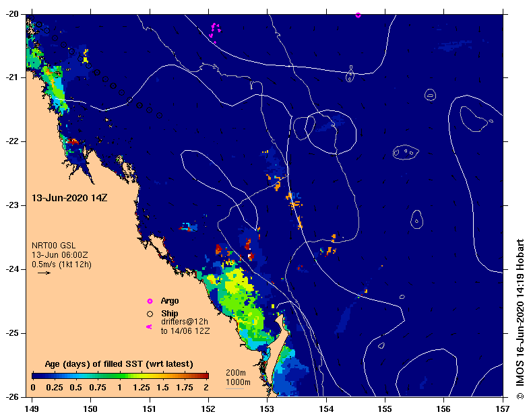Click the longitude axis label '150'

(x=90, y=409)
